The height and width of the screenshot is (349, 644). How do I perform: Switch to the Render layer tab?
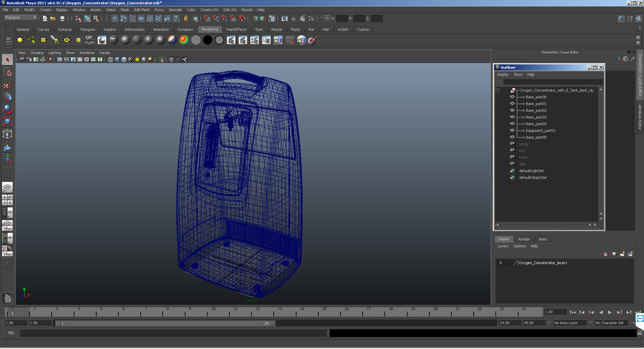point(524,239)
